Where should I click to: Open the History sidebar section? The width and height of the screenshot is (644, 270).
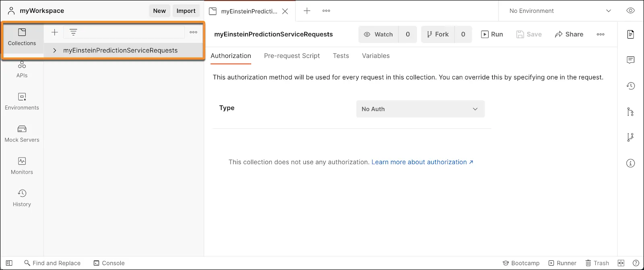22,198
